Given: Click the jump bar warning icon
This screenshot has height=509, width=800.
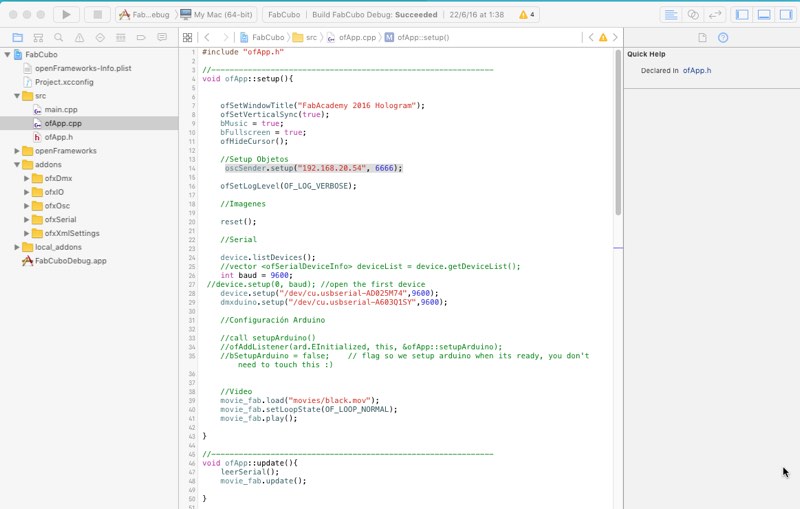Looking at the screenshot, I should pyautogui.click(x=603, y=37).
